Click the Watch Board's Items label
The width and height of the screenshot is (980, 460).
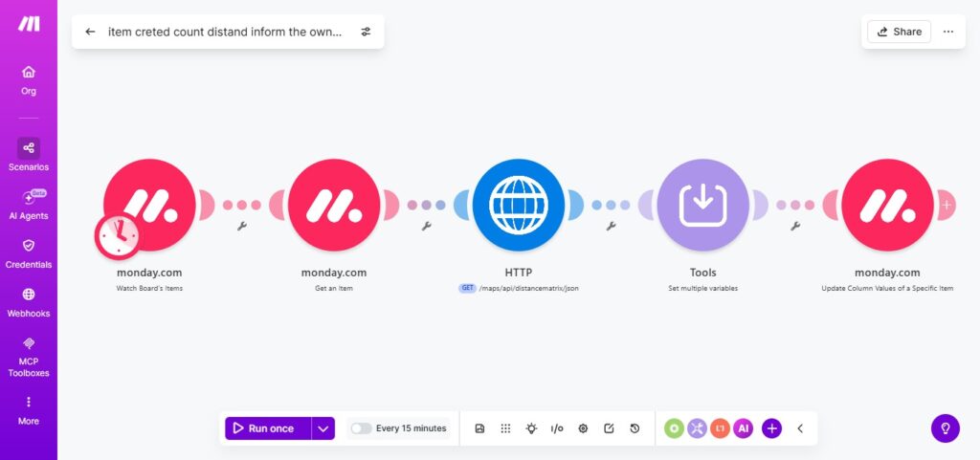pos(149,289)
